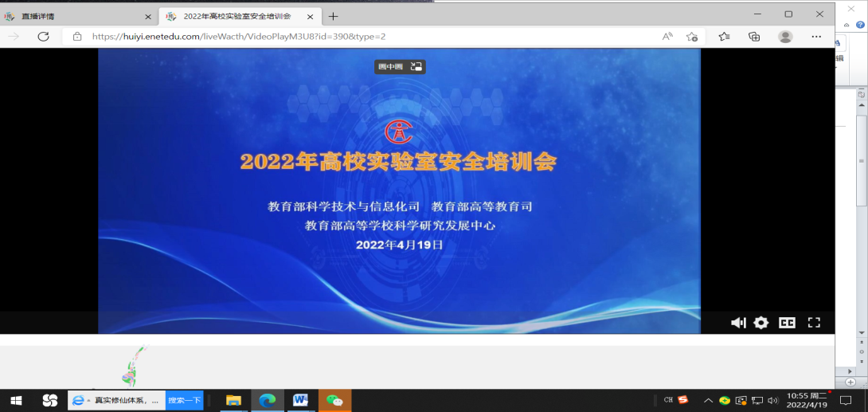868x412 pixels.
Task: Click the read aloud icon in address bar
Action: tap(667, 37)
